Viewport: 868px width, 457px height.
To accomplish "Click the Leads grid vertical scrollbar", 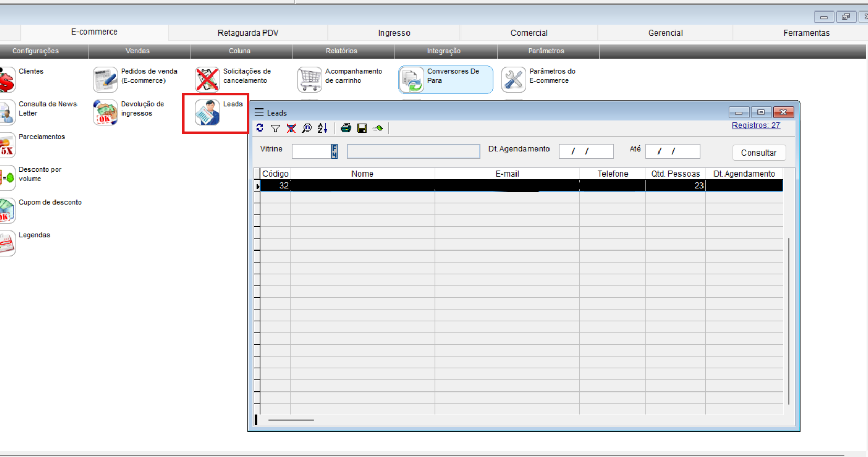I will click(x=789, y=320).
